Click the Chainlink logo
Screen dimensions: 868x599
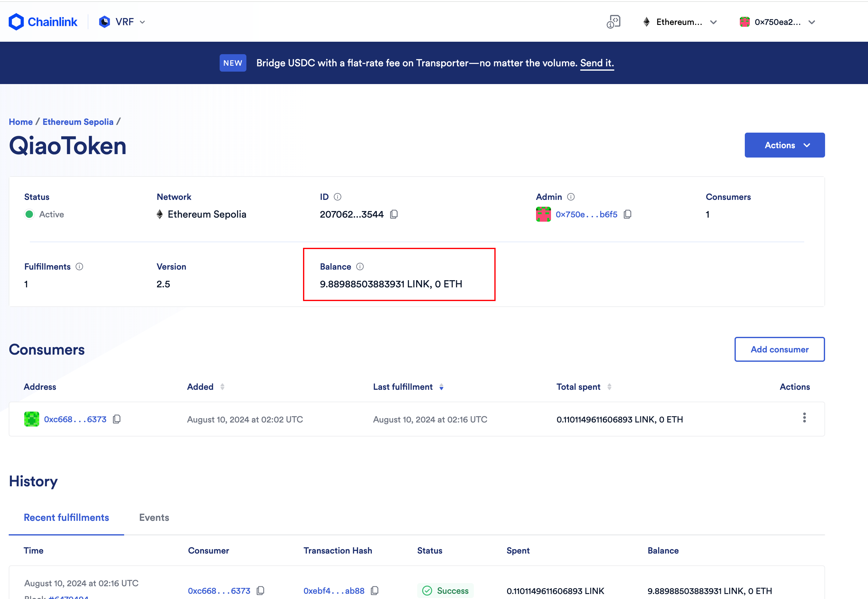[x=43, y=22]
